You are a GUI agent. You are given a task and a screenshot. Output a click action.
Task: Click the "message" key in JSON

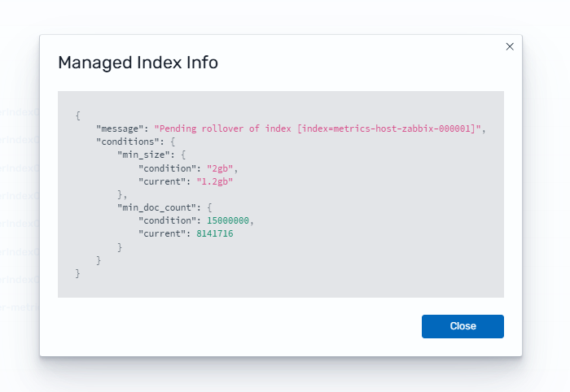coord(120,128)
